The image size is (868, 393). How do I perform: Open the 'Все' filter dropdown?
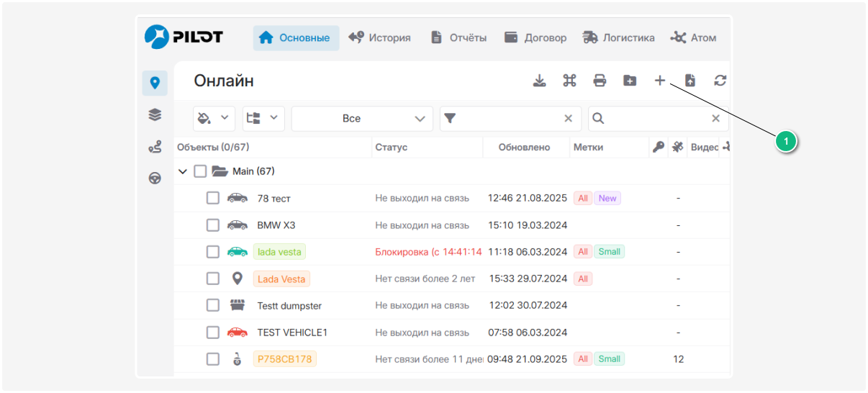tap(362, 119)
